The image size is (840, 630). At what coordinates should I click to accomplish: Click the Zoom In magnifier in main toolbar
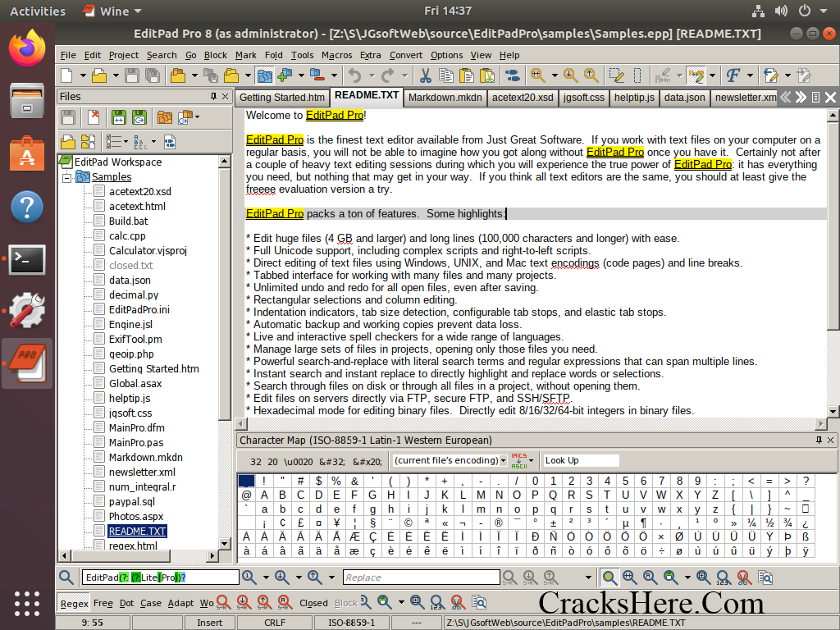pos(537,75)
